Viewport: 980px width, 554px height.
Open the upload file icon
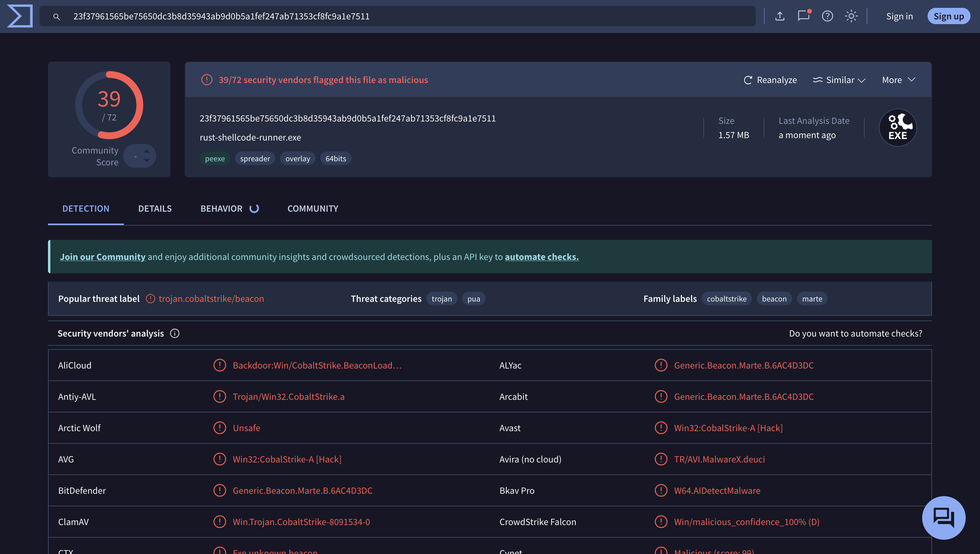pyautogui.click(x=780, y=16)
